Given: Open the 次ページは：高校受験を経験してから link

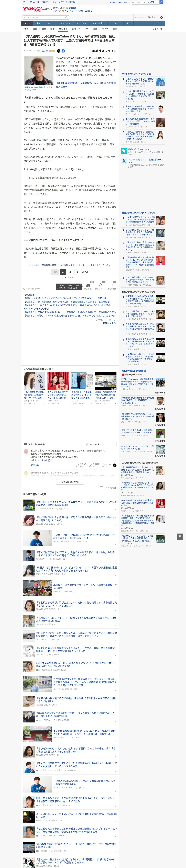Looking at the screenshot, I should click(69, 265).
